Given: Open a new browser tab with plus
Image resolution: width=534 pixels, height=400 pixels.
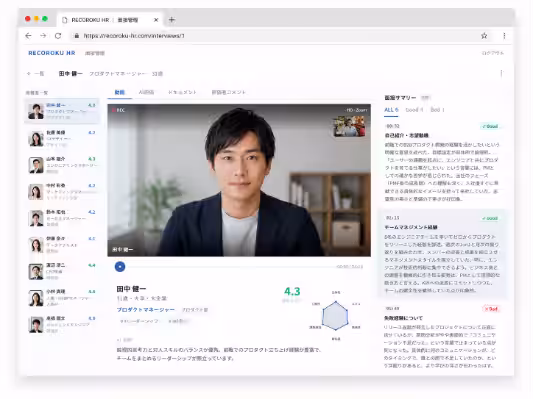Looking at the screenshot, I should coord(172,20).
